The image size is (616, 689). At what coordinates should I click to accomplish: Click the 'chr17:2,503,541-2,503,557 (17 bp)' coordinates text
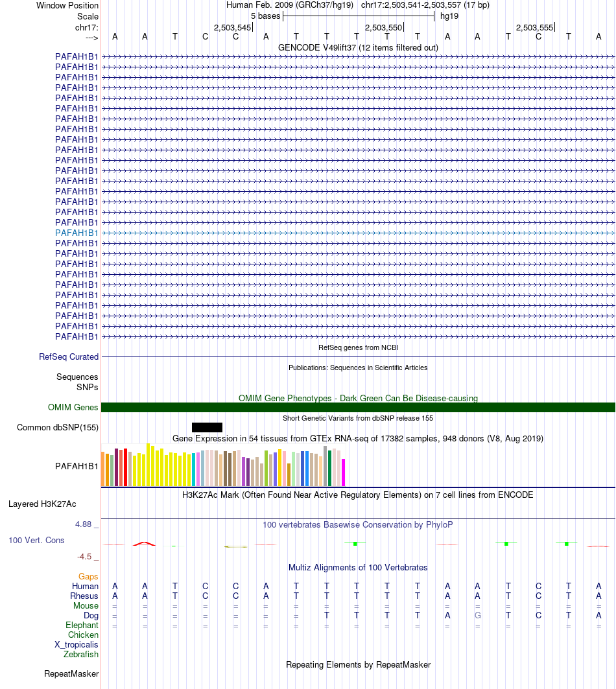click(x=425, y=5)
